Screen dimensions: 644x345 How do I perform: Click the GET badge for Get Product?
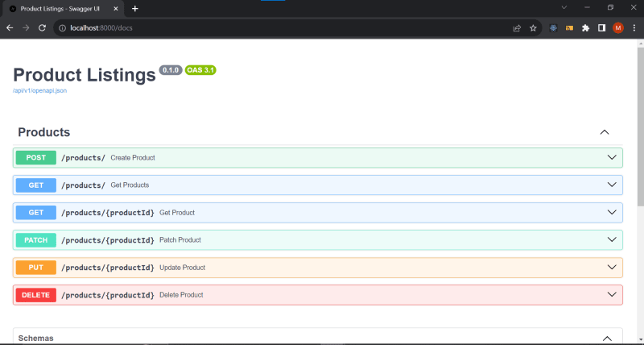point(36,213)
